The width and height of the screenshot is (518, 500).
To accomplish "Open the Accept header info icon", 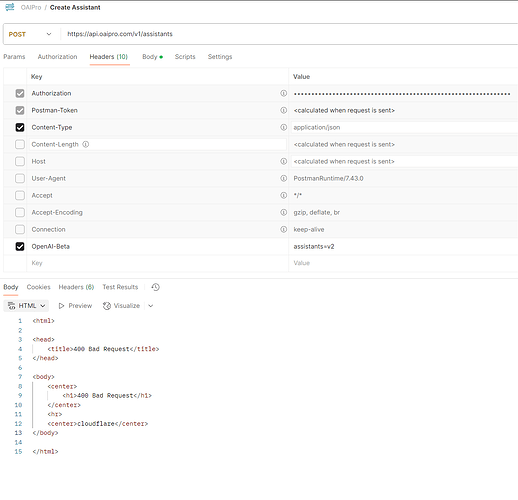I will coord(283,195).
